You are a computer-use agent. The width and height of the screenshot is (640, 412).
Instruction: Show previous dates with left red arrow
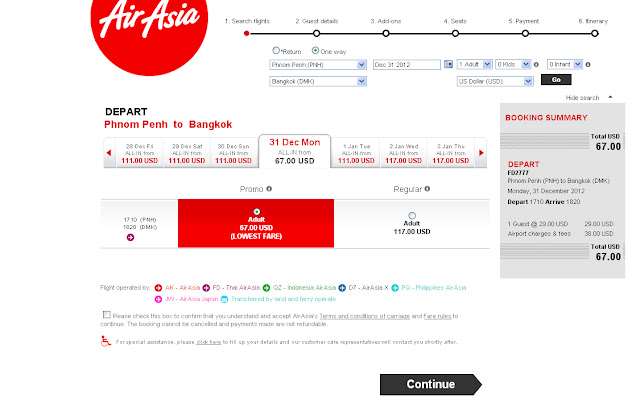(x=109, y=153)
